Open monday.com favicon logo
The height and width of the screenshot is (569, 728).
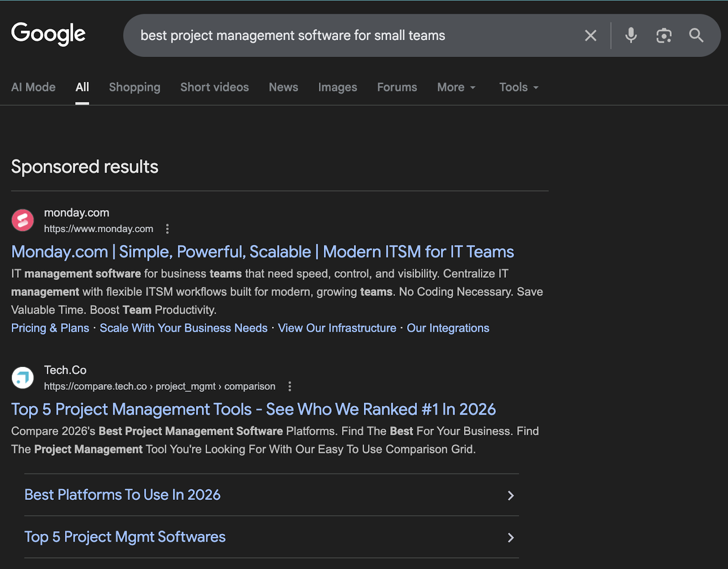23,220
